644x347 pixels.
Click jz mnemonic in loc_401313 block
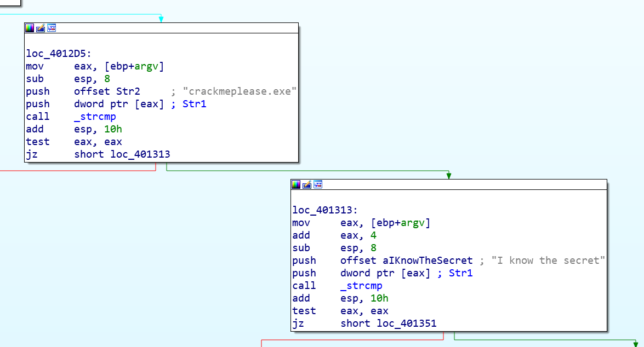298,323
